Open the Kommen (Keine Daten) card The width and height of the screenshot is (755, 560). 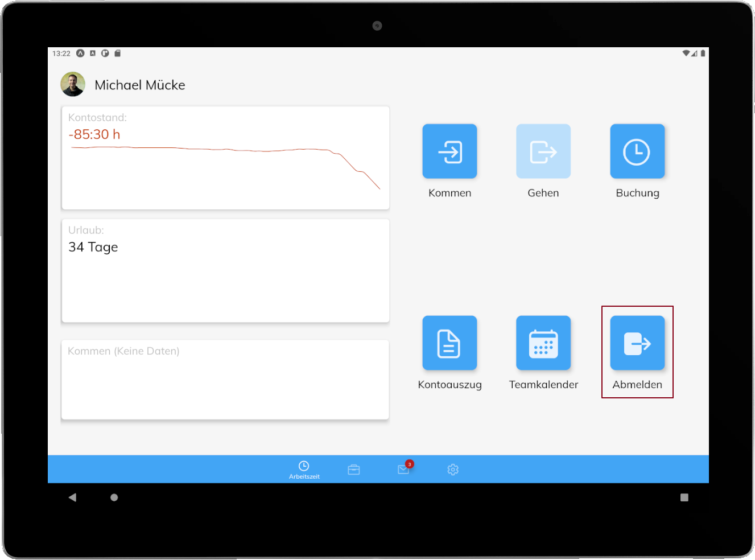click(x=225, y=380)
